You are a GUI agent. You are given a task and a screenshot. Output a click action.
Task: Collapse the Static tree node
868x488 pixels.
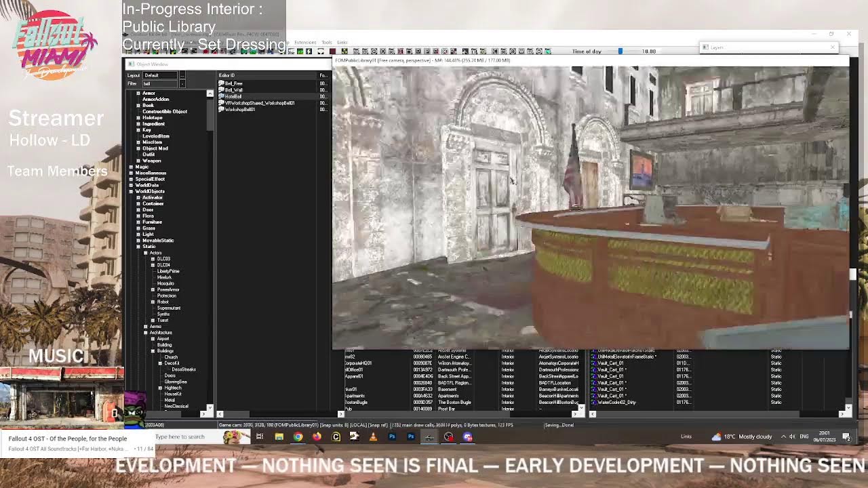138,247
